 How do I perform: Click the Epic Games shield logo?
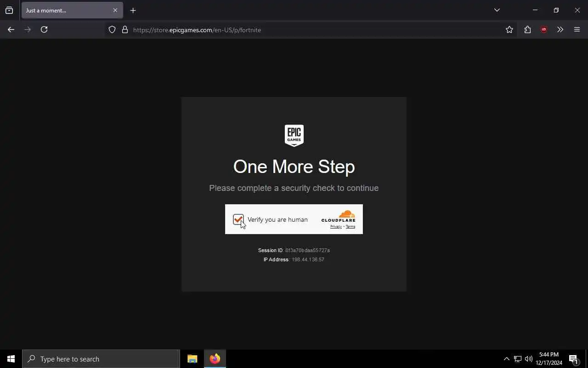(294, 136)
